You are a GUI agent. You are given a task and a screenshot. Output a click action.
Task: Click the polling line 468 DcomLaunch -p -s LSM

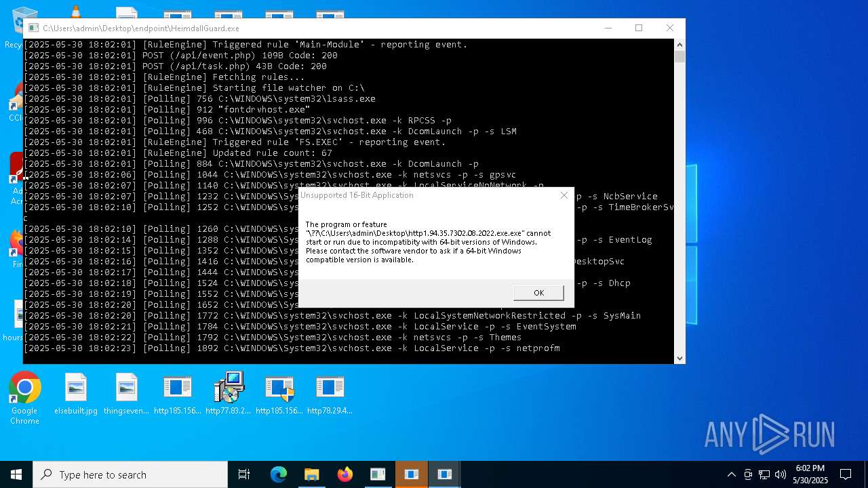(270, 131)
